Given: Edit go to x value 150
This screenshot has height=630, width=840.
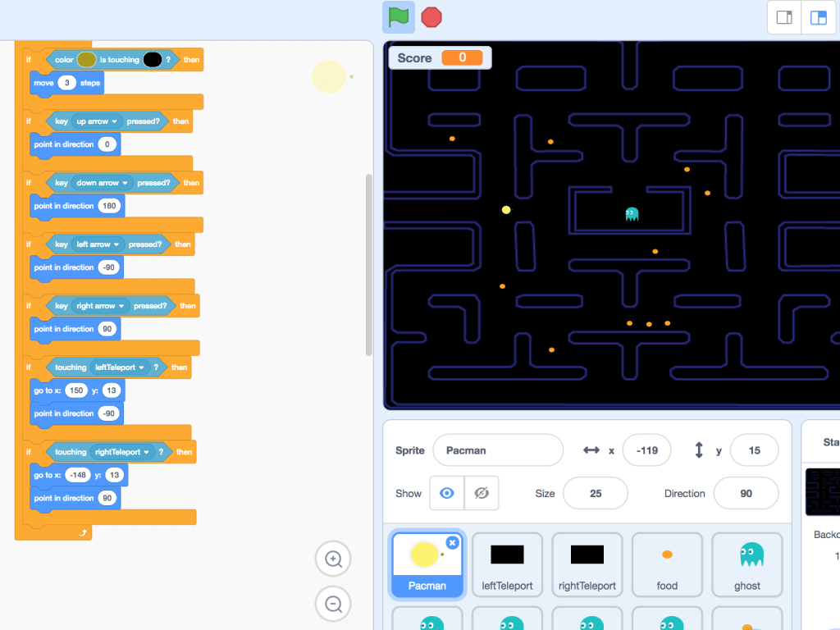Looking at the screenshot, I should tap(76, 390).
